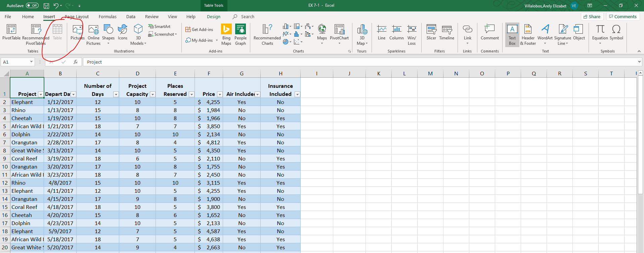644x253 pixels.
Task: Toggle the AutoSave switch
Action: point(32,5)
